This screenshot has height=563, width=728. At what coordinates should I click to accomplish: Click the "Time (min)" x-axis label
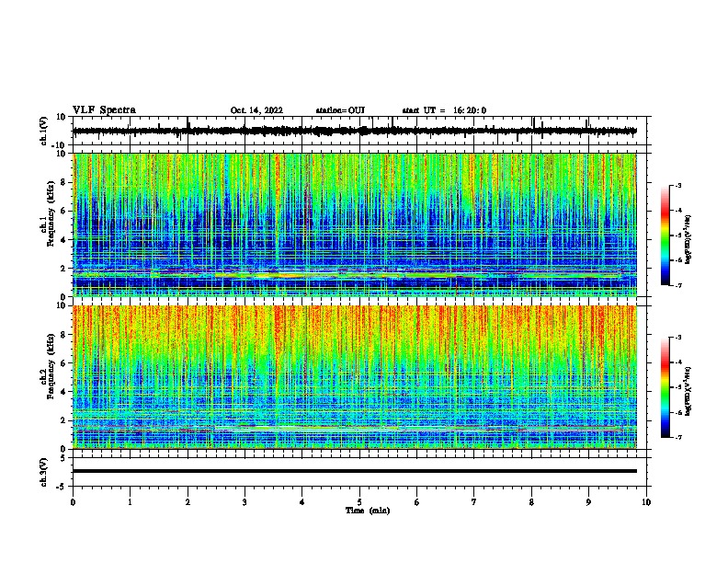(368, 511)
